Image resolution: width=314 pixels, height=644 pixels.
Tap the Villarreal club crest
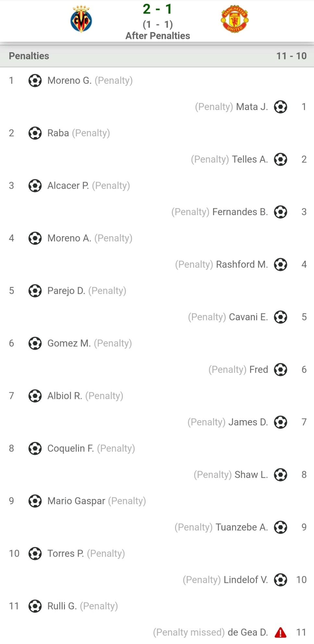(x=81, y=19)
